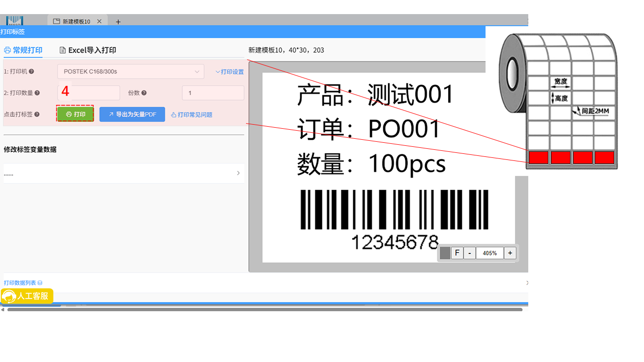The width and height of the screenshot is (644, 362).
Task: Expand arrow at right of 打印数据列表
Action: coord(526,283)
